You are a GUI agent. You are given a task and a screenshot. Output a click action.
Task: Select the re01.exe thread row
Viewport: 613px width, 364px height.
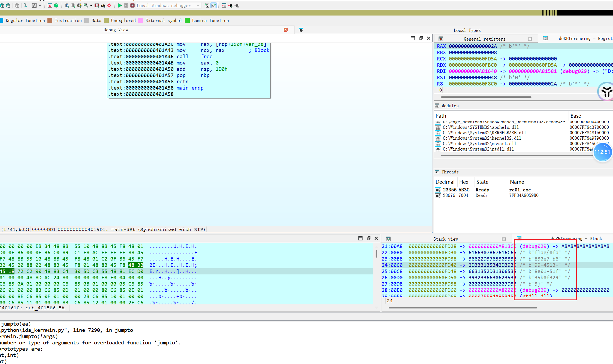click(x=520, y=190)
